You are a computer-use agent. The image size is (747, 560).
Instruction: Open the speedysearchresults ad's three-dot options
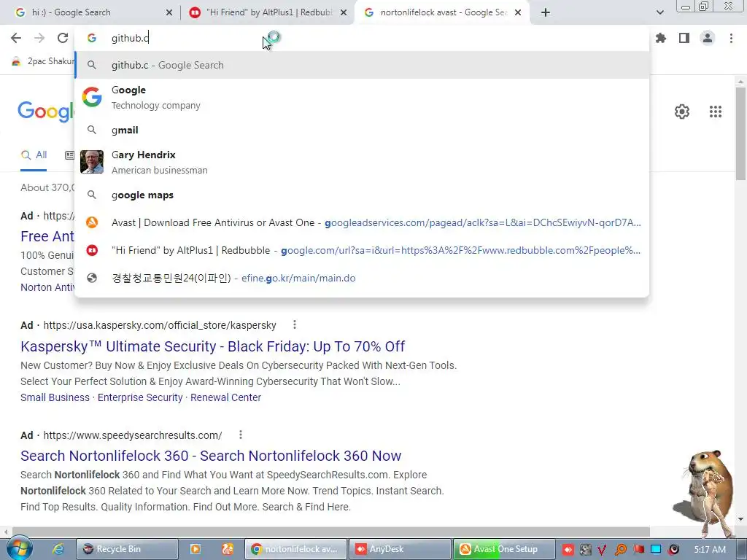tap(241, 435)
